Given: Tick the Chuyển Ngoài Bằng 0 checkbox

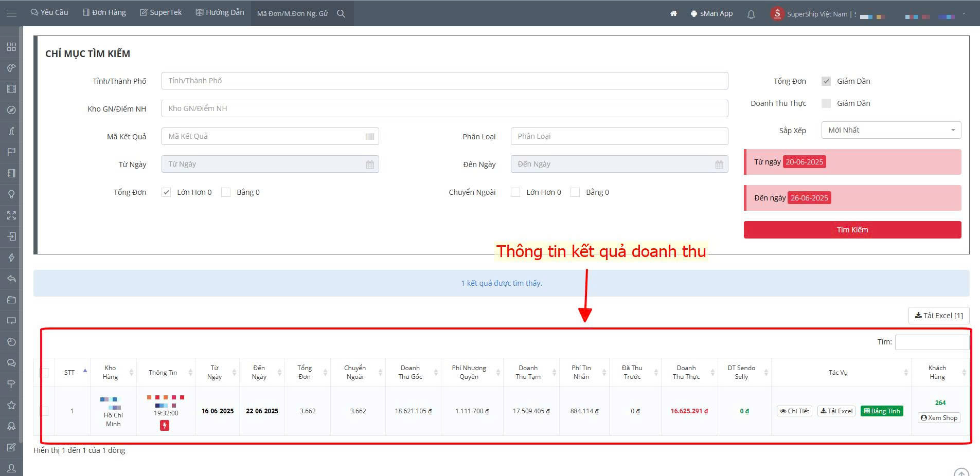Looking at the screenshot, I should (575, 192).
